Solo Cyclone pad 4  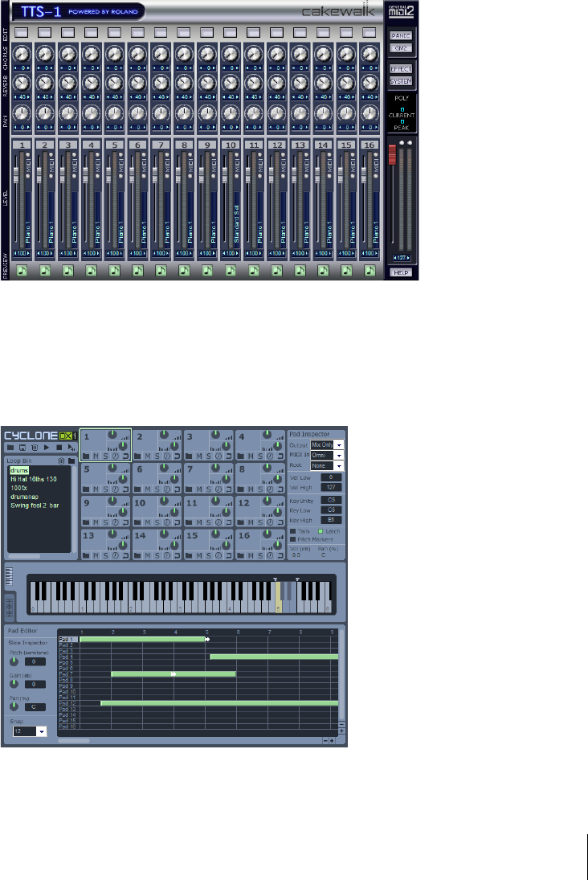coord(260,456)
